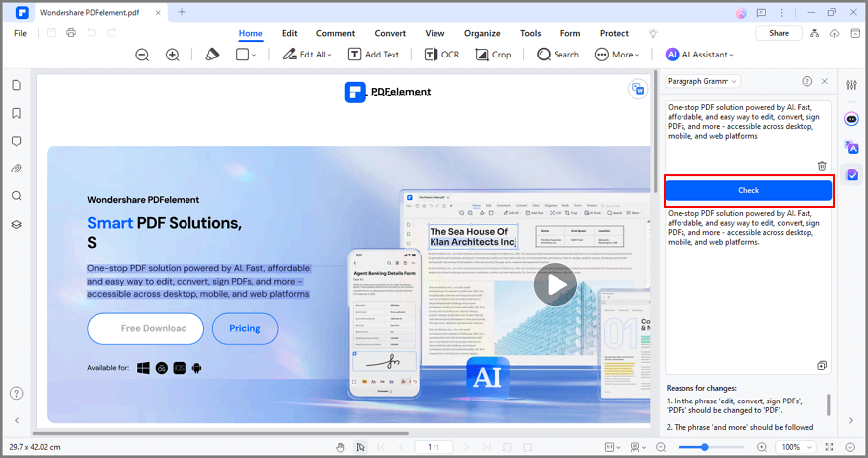Viewport: 868px width, 458px height.
Task: Click the zoom in magnifier in toolbar
Action: [173, 55]
